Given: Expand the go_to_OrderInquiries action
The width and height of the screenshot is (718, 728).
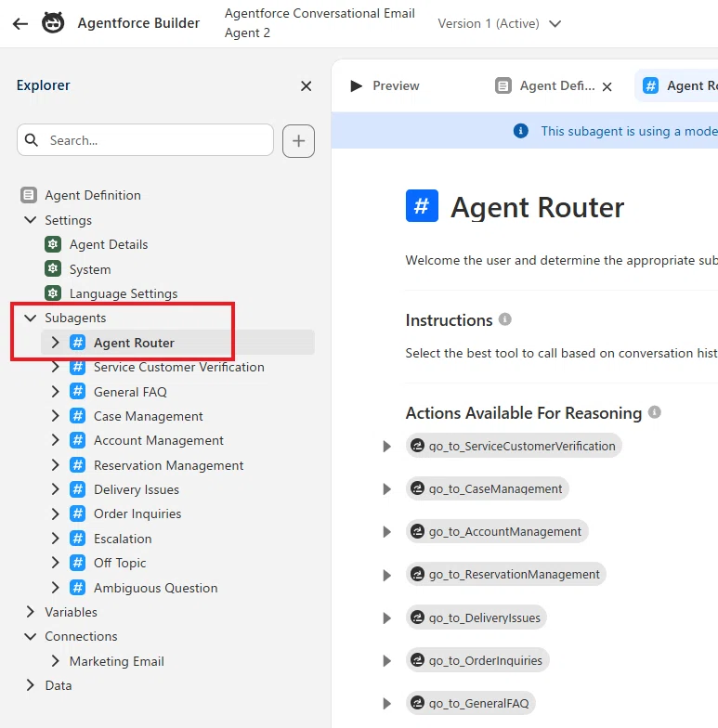Looking at the screenshot, I should (386, 661).
